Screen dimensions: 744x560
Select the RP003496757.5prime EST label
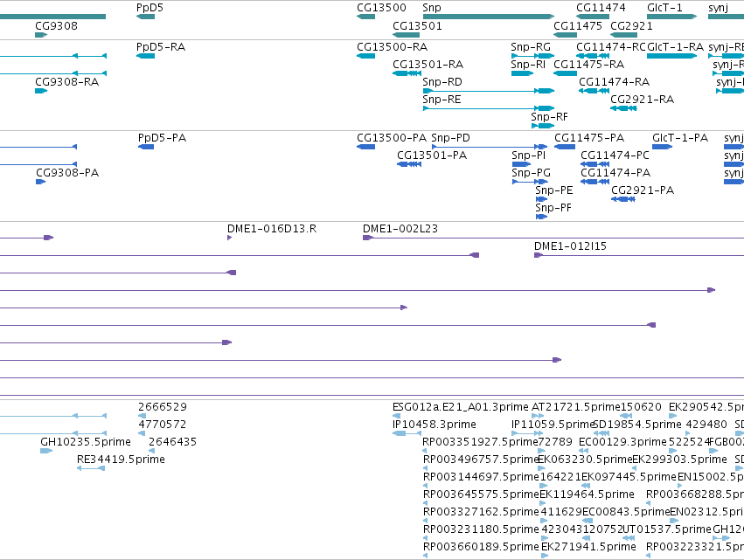pyautogui.click(x=480, y=460)
